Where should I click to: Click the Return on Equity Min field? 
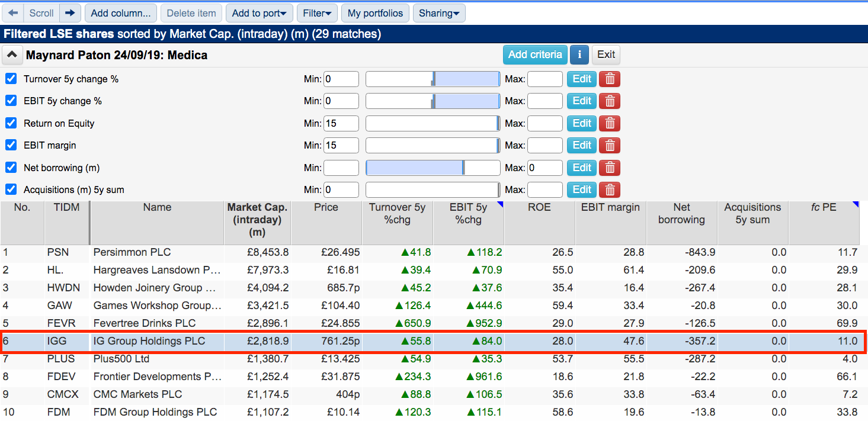[x=341, y=123]
